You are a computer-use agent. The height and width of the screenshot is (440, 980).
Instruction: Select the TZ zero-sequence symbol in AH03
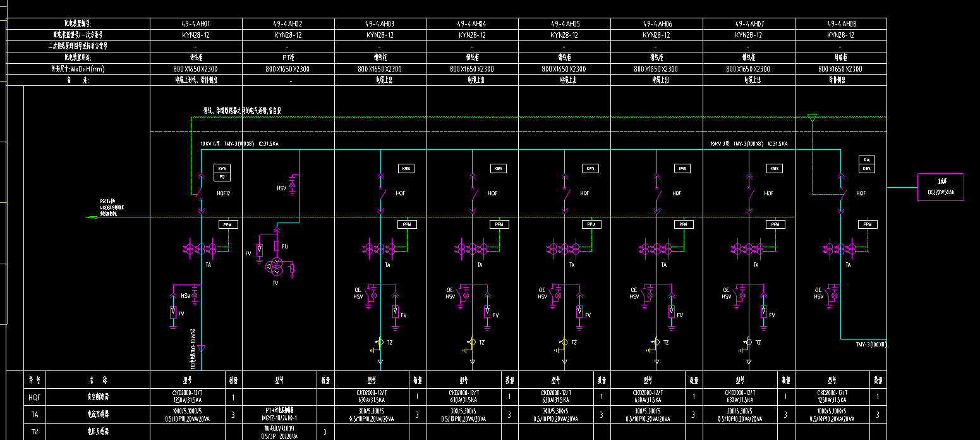pos(380,343)
